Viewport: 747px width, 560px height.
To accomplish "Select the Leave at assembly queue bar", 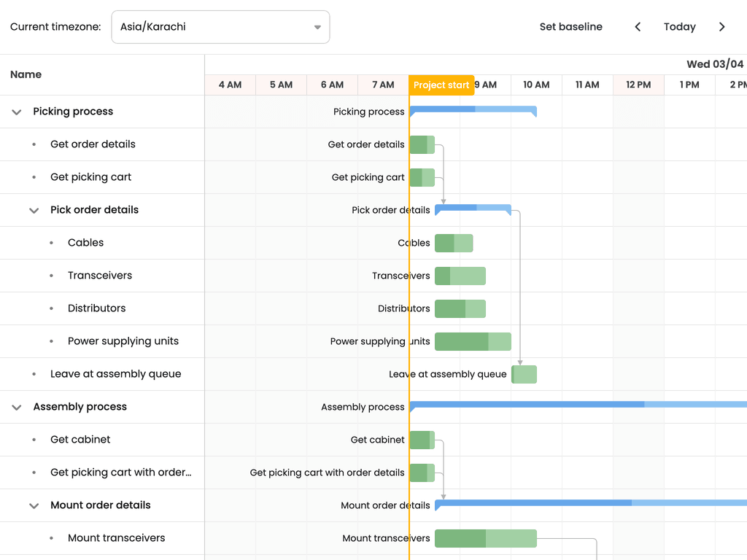I will (524, 374).
